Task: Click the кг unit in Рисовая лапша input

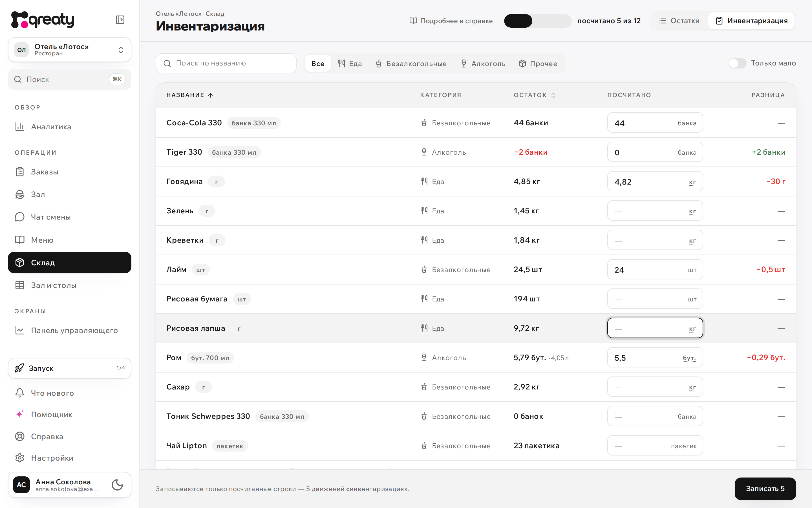Action: point(692,329)
